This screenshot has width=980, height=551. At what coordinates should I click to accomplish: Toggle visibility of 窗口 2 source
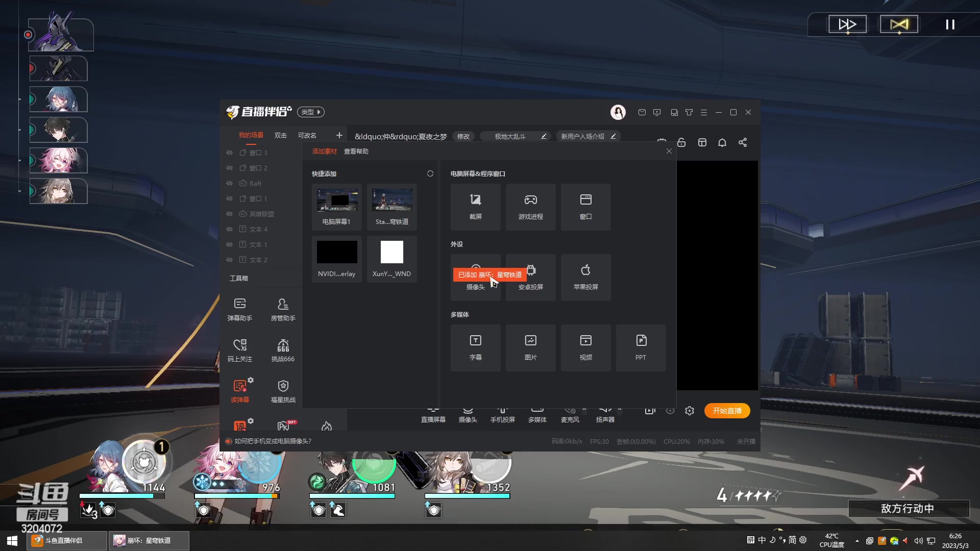pos(229,168)
